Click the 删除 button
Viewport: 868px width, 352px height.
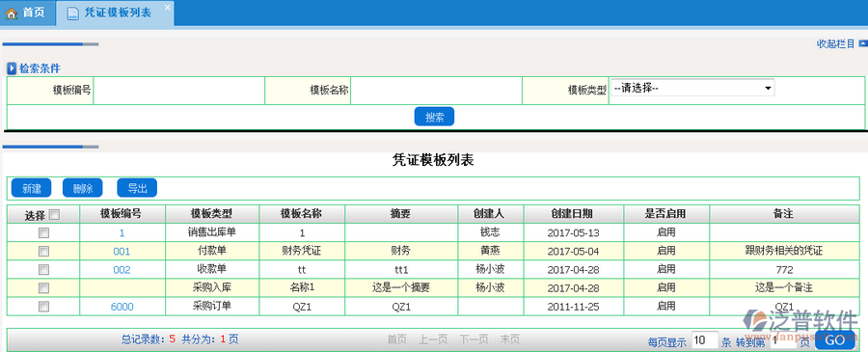(83, 188)
